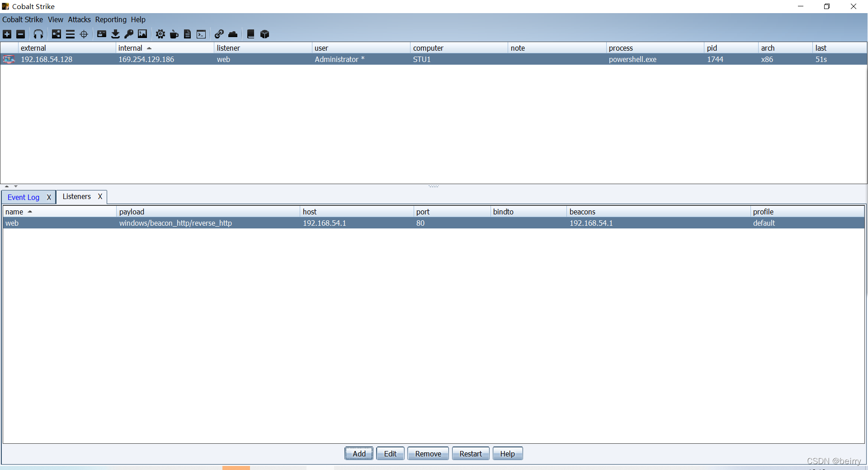Open the screenshots picture icon
This screenshot has width=868, height=470.
tap(142, 34)
